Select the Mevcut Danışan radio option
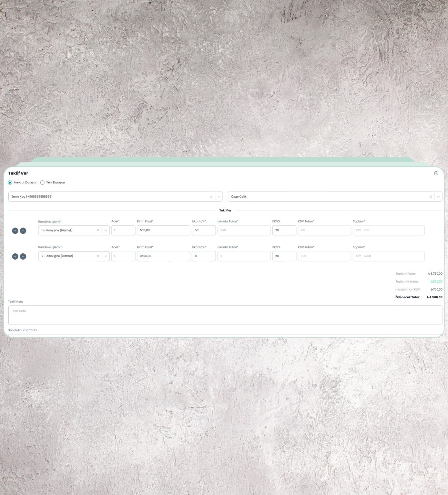 point(10,183)
